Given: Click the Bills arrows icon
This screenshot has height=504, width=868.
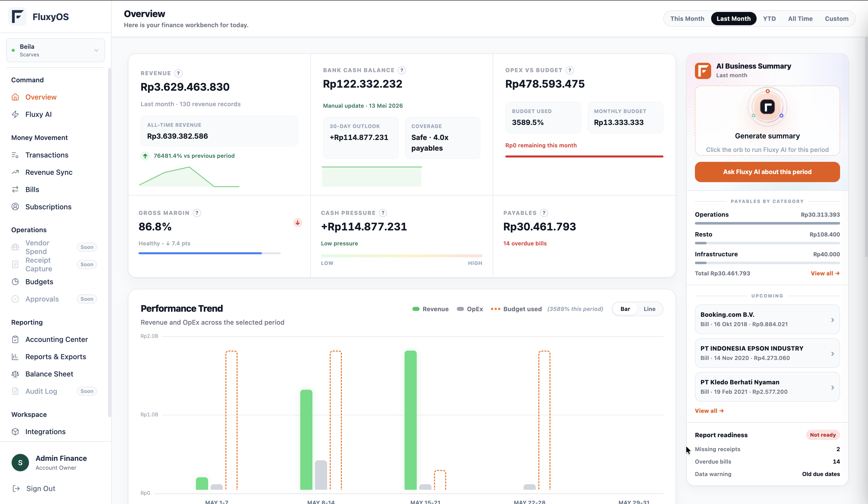Looking at the screenshot, I should (x=15, y=190).
